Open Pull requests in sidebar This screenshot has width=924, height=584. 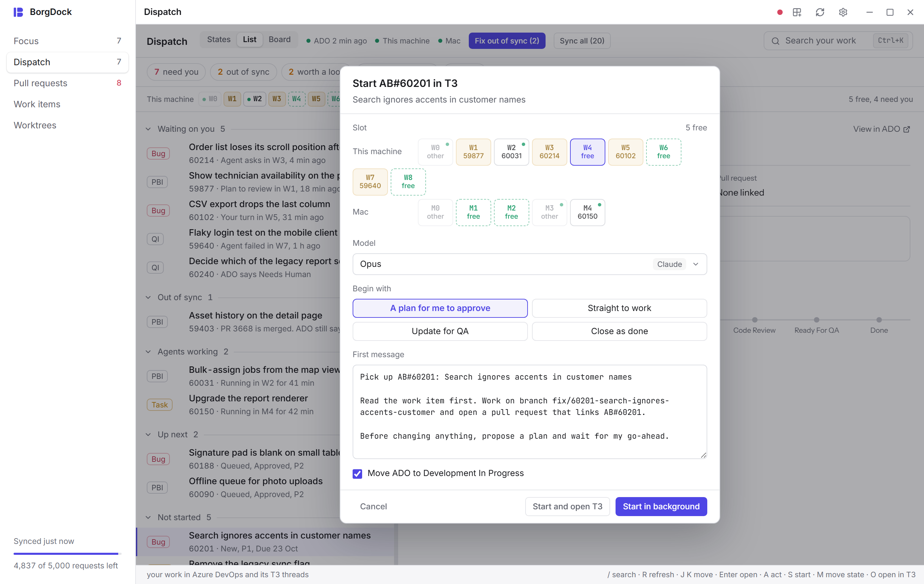pyautogui.click(x=68, y=83)
